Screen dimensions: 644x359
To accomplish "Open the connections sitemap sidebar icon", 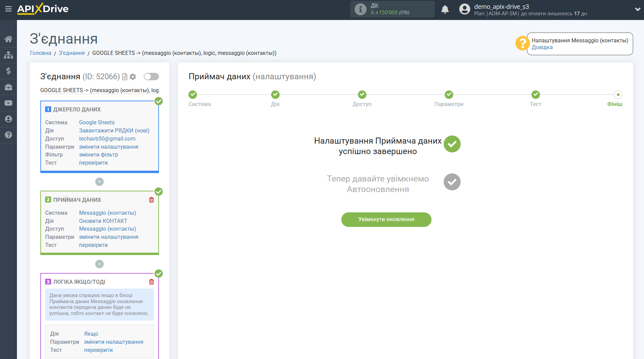I will pos(8,55).
